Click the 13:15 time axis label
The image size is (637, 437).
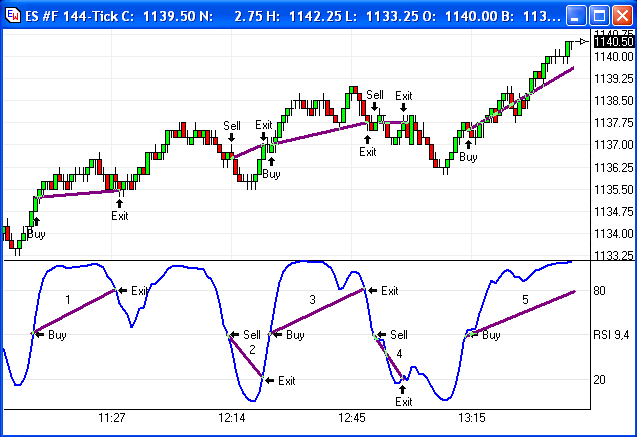tap(471, 416)
